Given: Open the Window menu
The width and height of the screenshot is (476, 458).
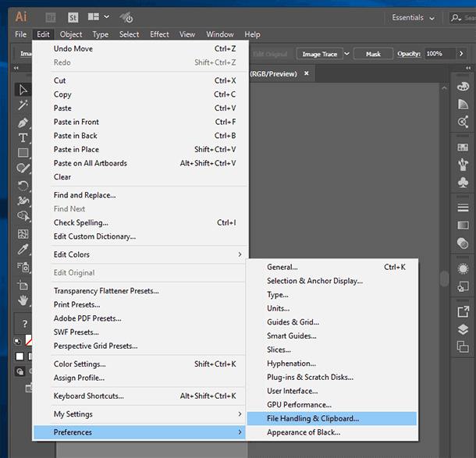Looking at the screenshot, I should 220,34.
